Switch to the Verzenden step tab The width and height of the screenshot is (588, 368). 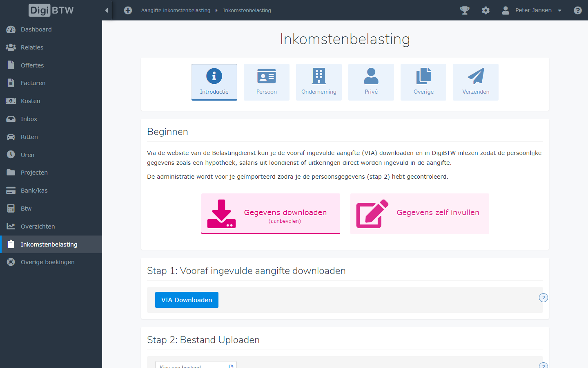476,82
